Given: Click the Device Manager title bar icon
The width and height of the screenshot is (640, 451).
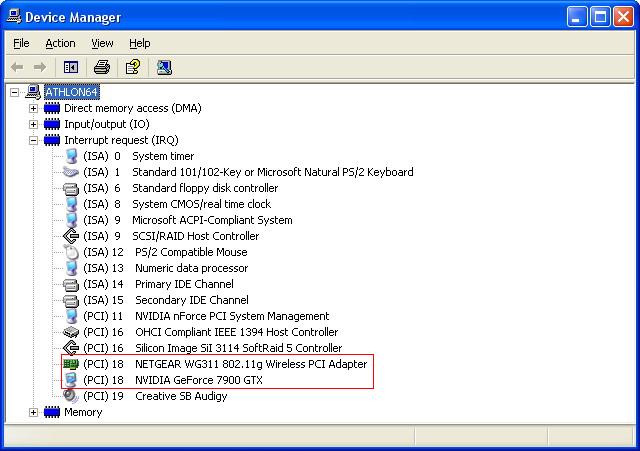Looking at the screenshot, I should click(14, 16).
